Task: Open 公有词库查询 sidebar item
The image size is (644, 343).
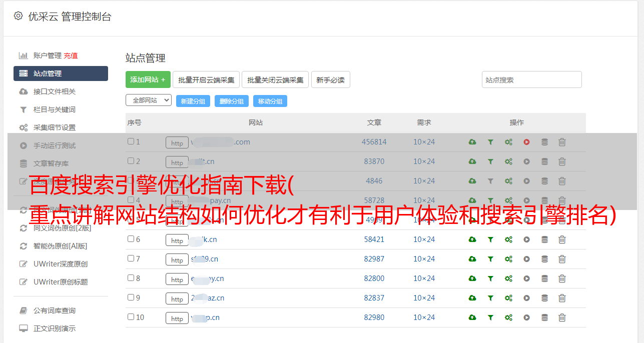Action: pyautogui.click(x=55, y=310)
